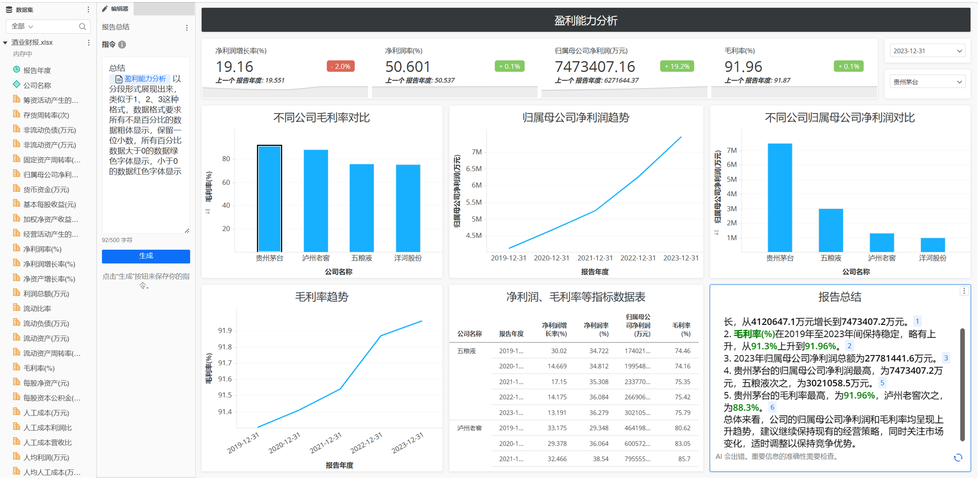Select the 洋河股份 bar in 毛利率对比 chart
980x482 pixels.
pyautogui.click(x=408, y=208)
